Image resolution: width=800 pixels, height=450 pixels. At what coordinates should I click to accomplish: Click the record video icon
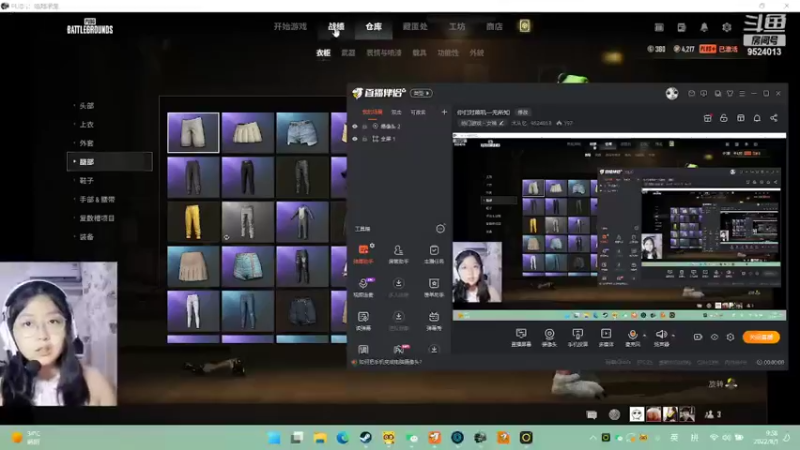pos(697,337)
